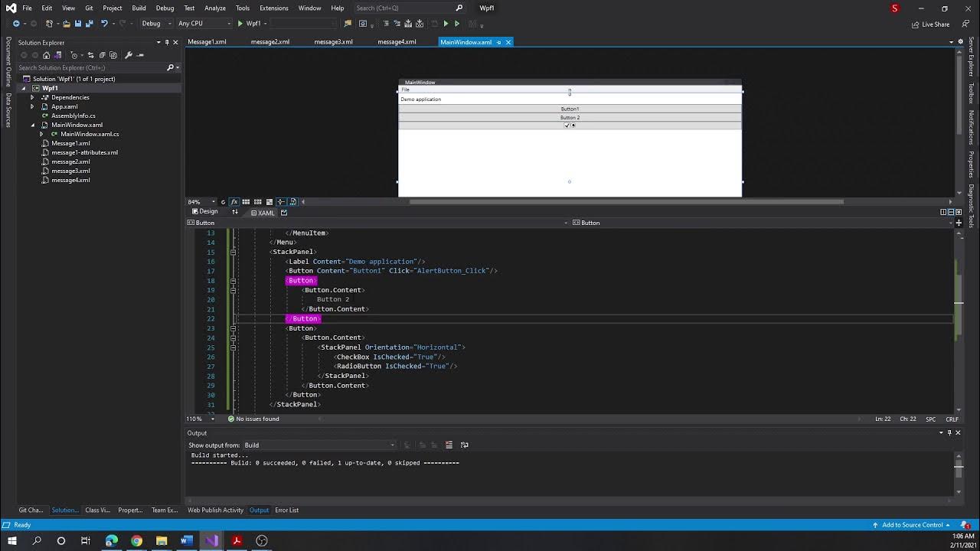Click Collapse All icon in Solution Explorer
The width and height of the screenshot is (980, 551).
point(103,55)
